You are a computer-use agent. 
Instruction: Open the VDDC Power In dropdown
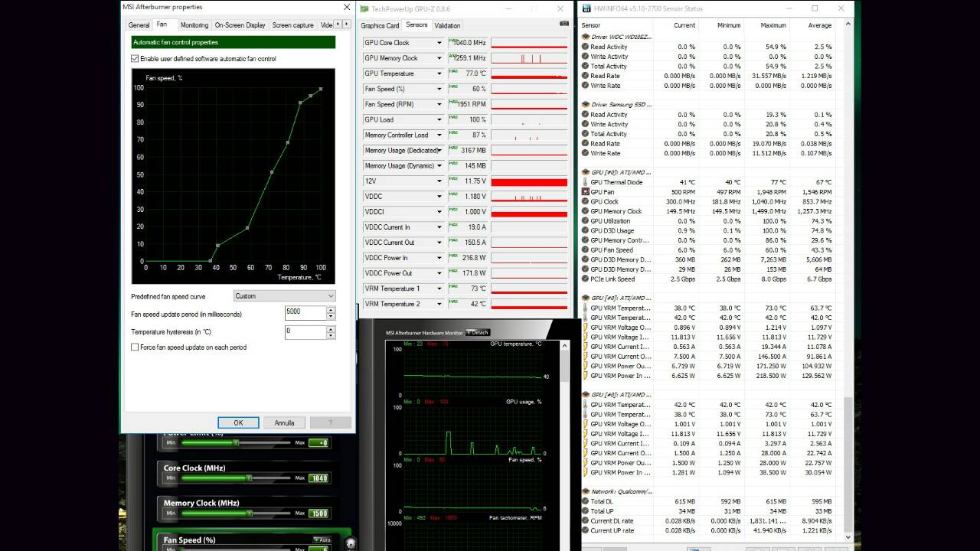439,258
